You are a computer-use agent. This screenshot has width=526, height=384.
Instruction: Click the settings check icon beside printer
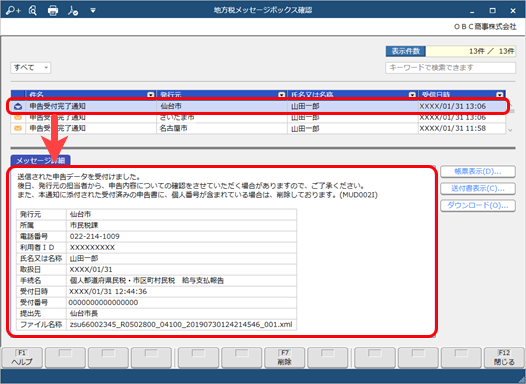pos(73,11)
